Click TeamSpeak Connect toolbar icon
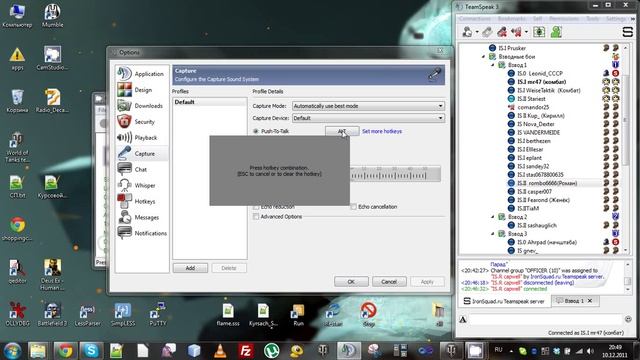 pyautogui.click(x=467, y=32)
